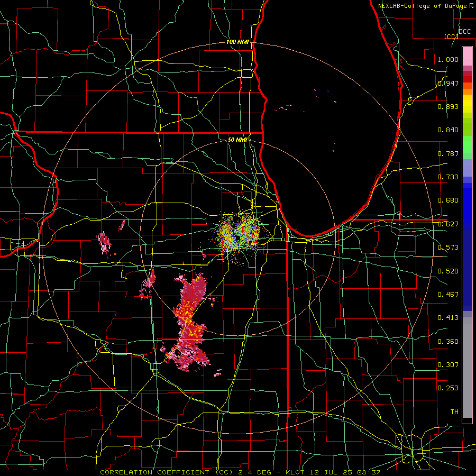Image resolution: width=476 pixels, height=476 pixels.
Task: Select the 0.733 scale value
Action: pyautogui.click(x=448, y=177)
